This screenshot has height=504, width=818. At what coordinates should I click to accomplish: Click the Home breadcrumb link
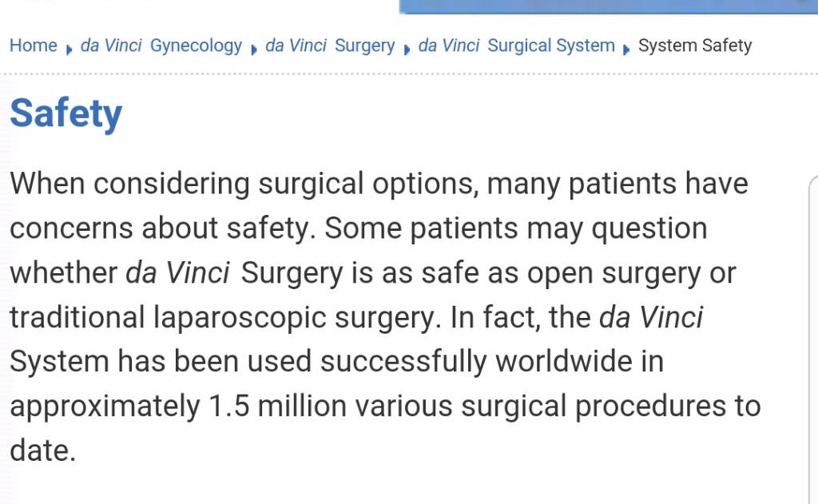[x=33, y=46]
